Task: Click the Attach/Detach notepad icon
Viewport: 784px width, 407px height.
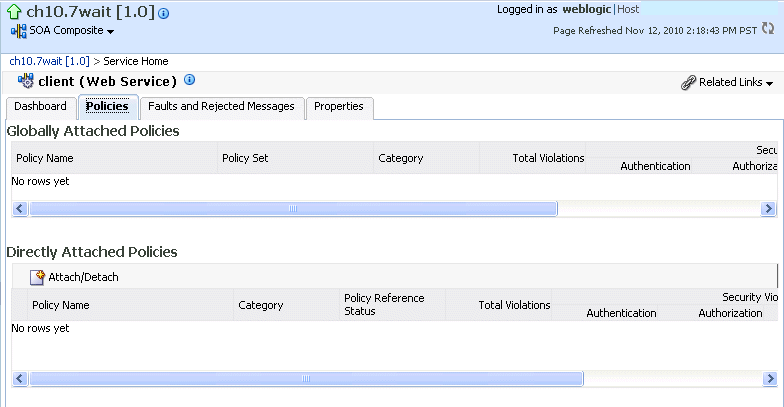Action: (x=37, y=277)
